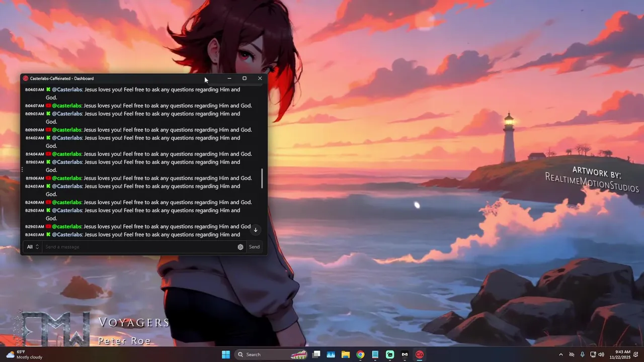
Task: Open File Explorer from the taskbar
Action: (346, 354)
